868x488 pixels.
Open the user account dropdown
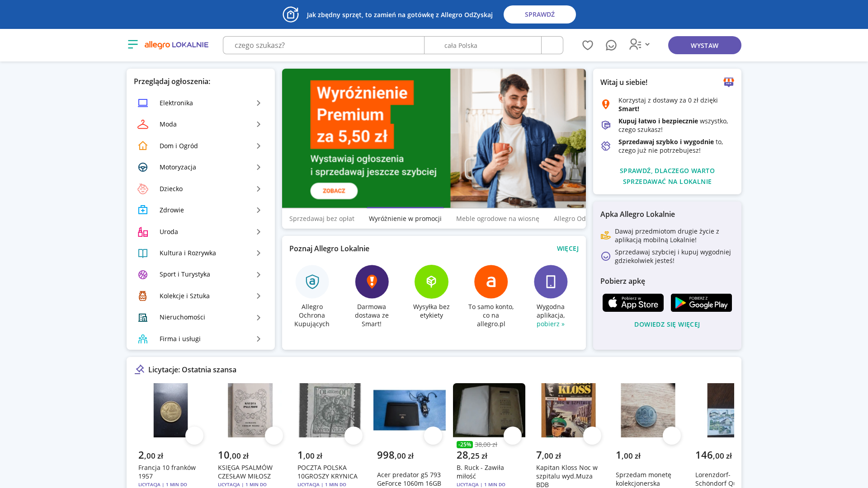(x=639, y=44)
